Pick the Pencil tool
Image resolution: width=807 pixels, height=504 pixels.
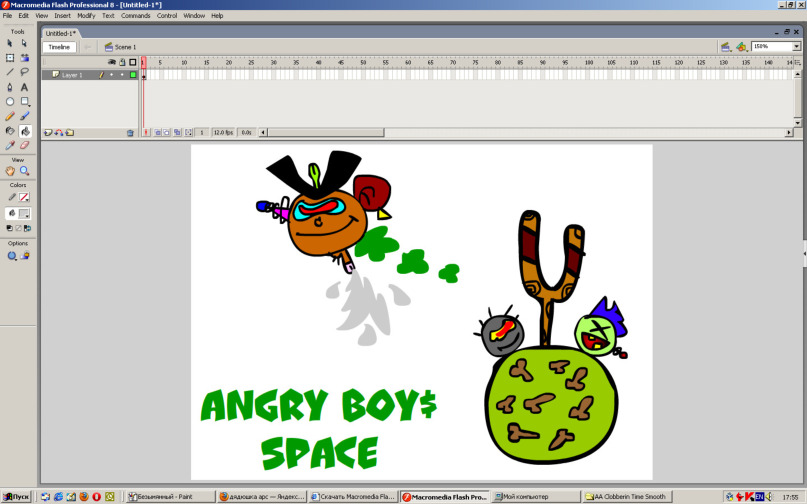pyautogui.click(x=11, y=116)
